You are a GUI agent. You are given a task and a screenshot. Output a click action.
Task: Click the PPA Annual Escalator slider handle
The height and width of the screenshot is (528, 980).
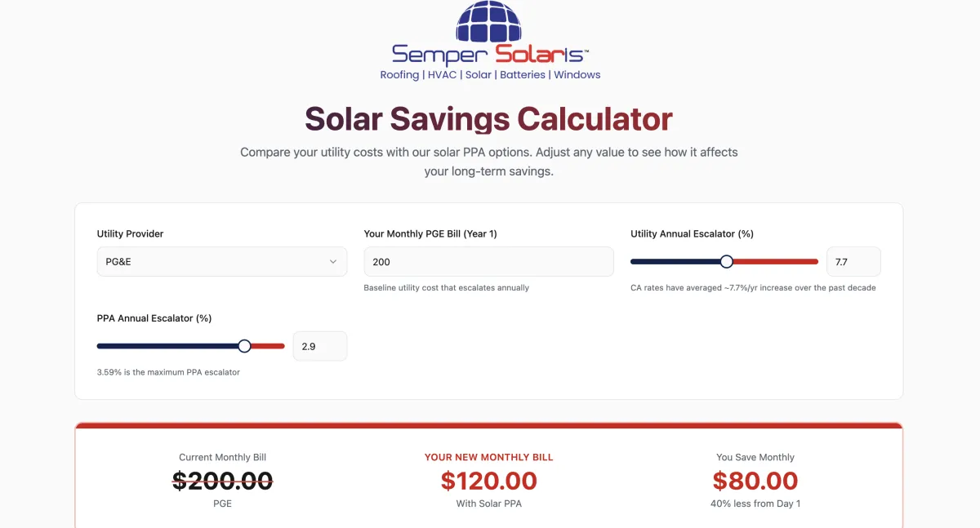tap(244, 346)
